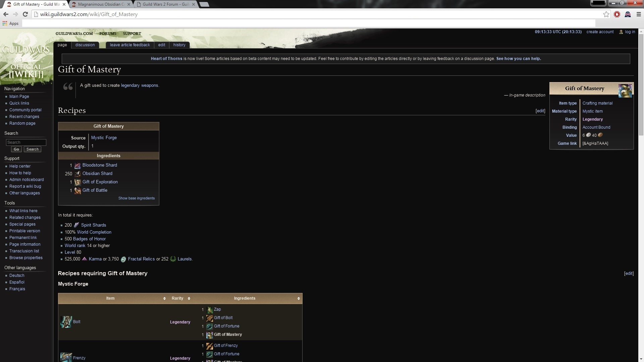Open World Completion link
The height and width of the screenshot is (362, 644).
(94, 232)
